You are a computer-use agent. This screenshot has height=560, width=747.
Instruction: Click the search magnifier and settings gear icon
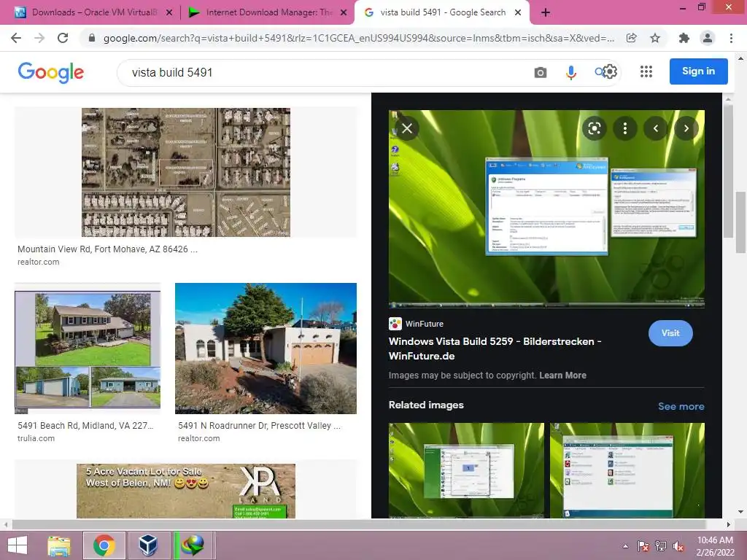click(605, 72)
